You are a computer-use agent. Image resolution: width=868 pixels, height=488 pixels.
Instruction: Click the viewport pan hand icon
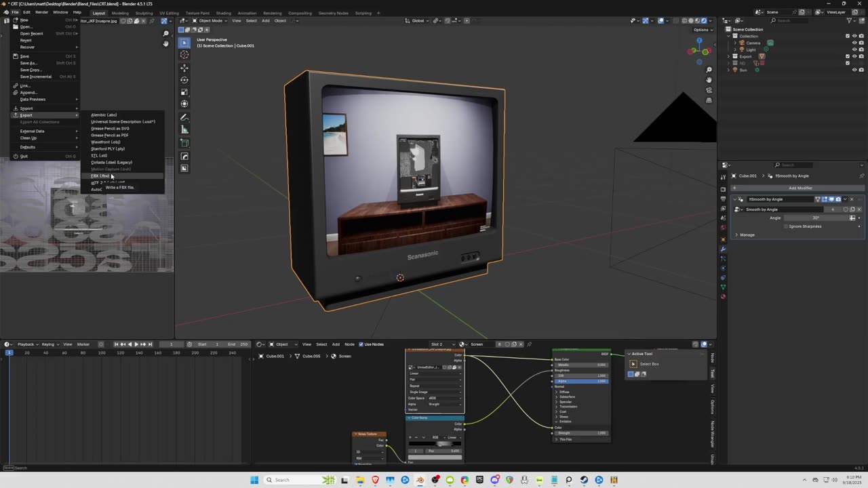pyautogui.click(x=709, y=80)
